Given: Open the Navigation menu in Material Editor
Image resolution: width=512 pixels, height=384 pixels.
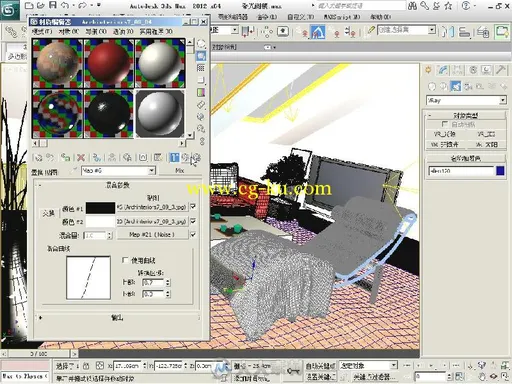Looking at the screenshot, I should (x=96, y=31).
